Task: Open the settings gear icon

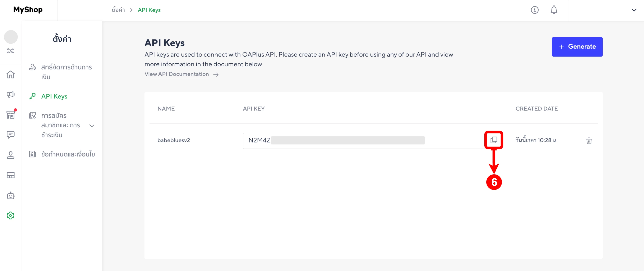Action: [x=10, y=216]
